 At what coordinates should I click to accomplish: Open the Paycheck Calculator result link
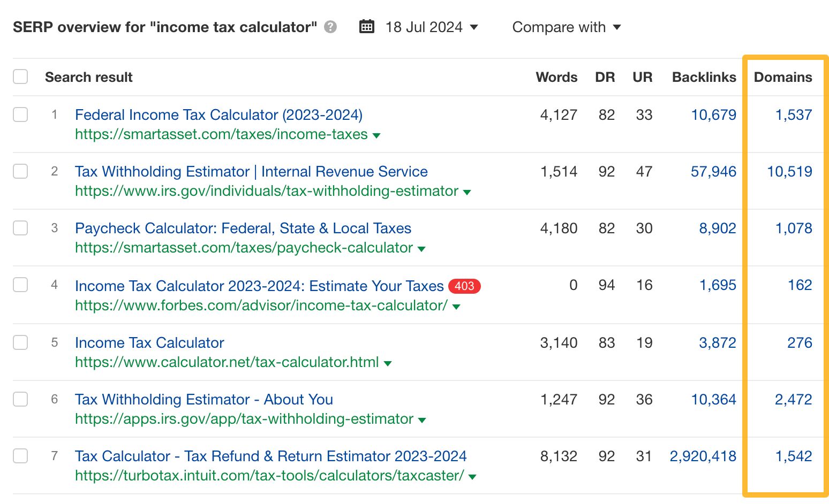[243, 228]
